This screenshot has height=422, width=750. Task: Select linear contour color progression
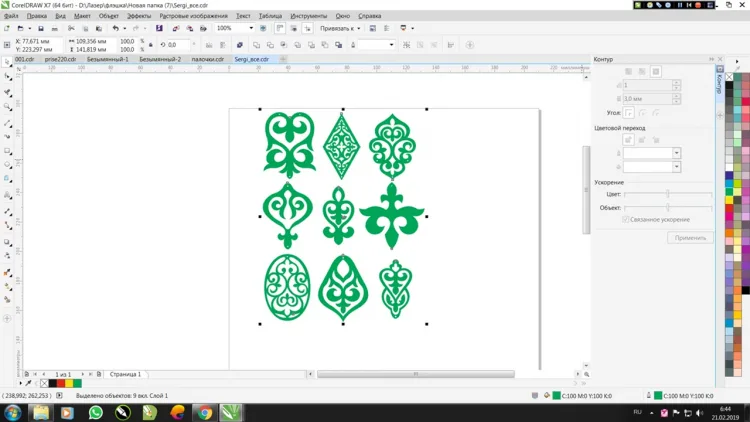(x=629, y=140)
